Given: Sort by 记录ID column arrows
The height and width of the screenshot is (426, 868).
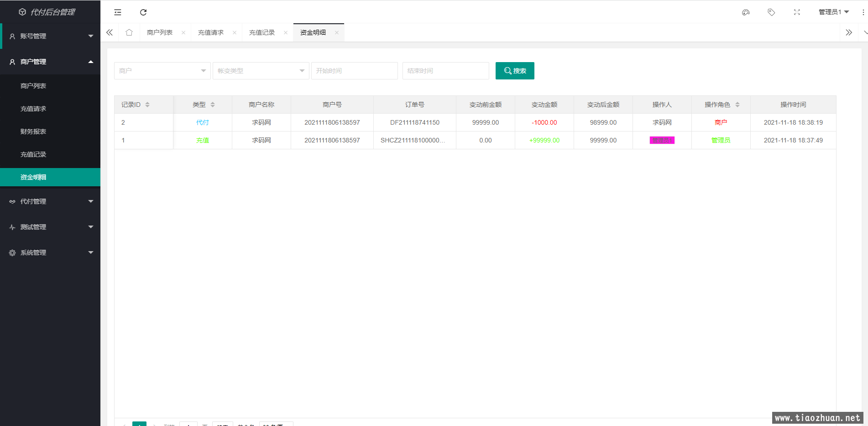Looking at the screenshot, I should (147, 105).
